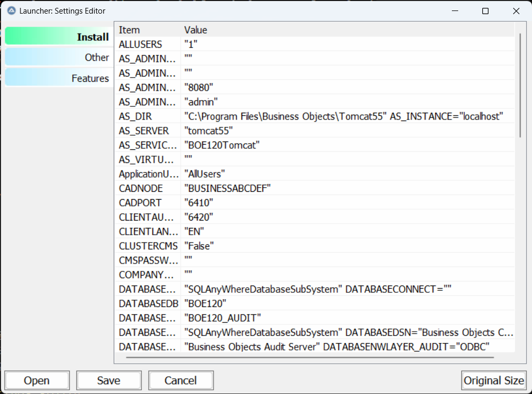
Task: Click the vertical scrollbar thumb
Action: point(520,85)
